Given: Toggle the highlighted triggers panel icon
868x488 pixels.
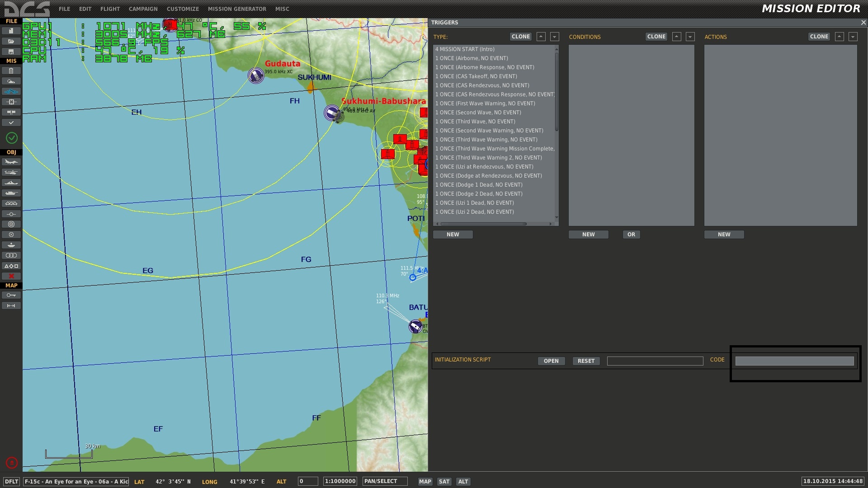Looking at the screenshot, I should pos(11,91).
